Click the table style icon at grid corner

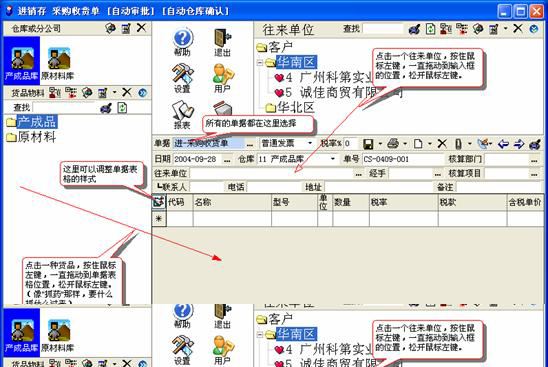[x=159, y=202]
